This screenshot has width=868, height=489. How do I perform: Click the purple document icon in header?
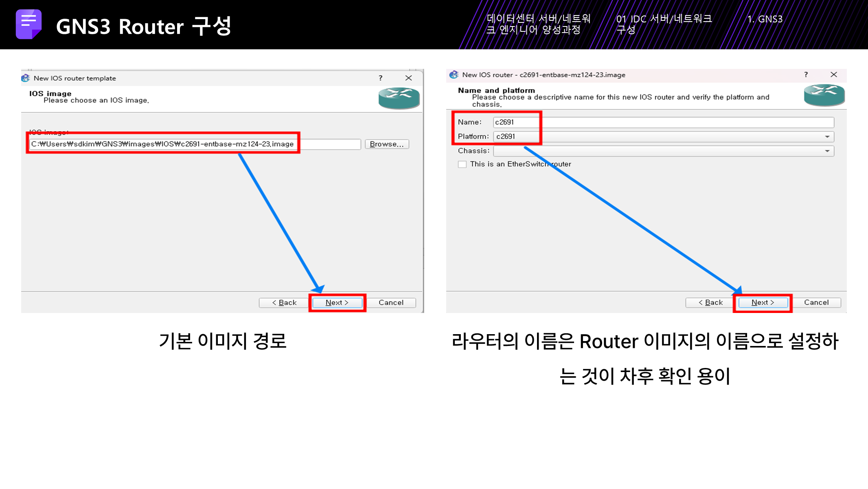point(28,24)
